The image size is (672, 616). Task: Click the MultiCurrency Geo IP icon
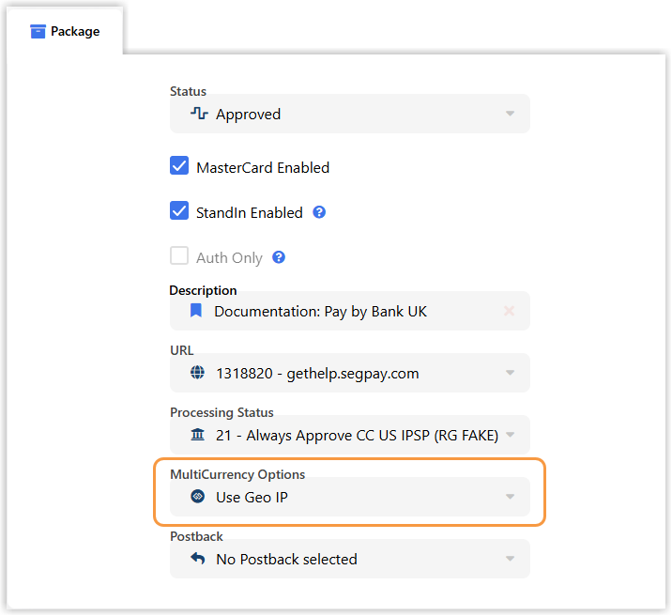tap(198, 497)
